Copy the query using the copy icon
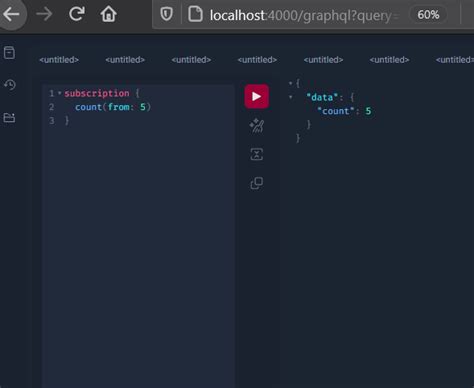Image resolution: width=474 pixels, height=388 pixels. 257,183
